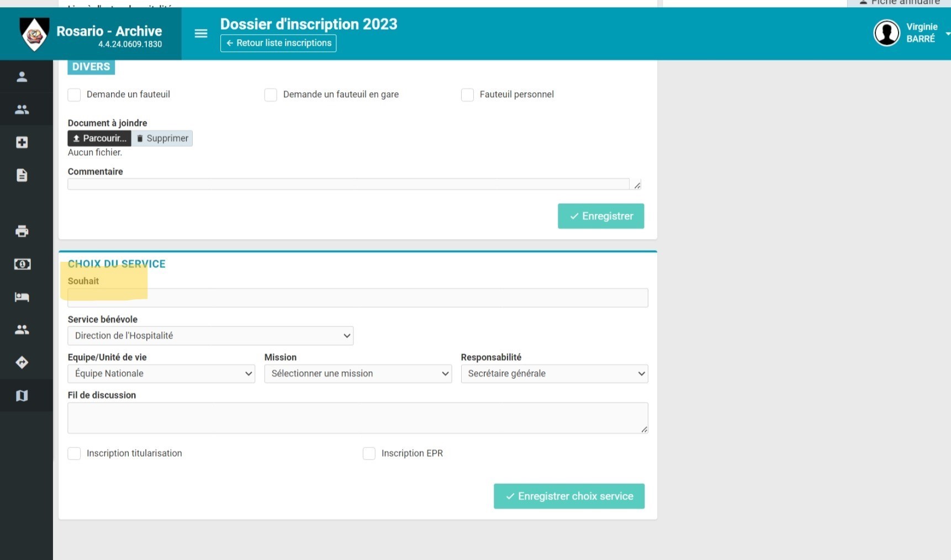Open Virginie BARRÉ user profile menu
This screenshot has width=951, height=560.
(911, 33)
